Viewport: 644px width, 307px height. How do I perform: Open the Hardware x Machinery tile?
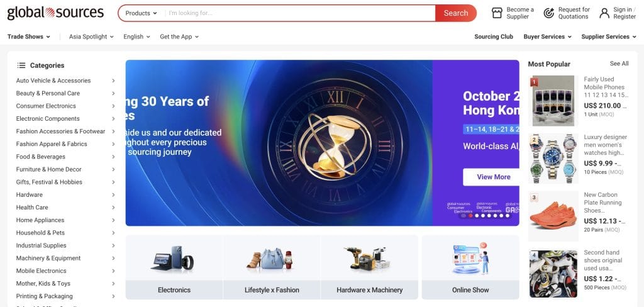pos(369,267)
